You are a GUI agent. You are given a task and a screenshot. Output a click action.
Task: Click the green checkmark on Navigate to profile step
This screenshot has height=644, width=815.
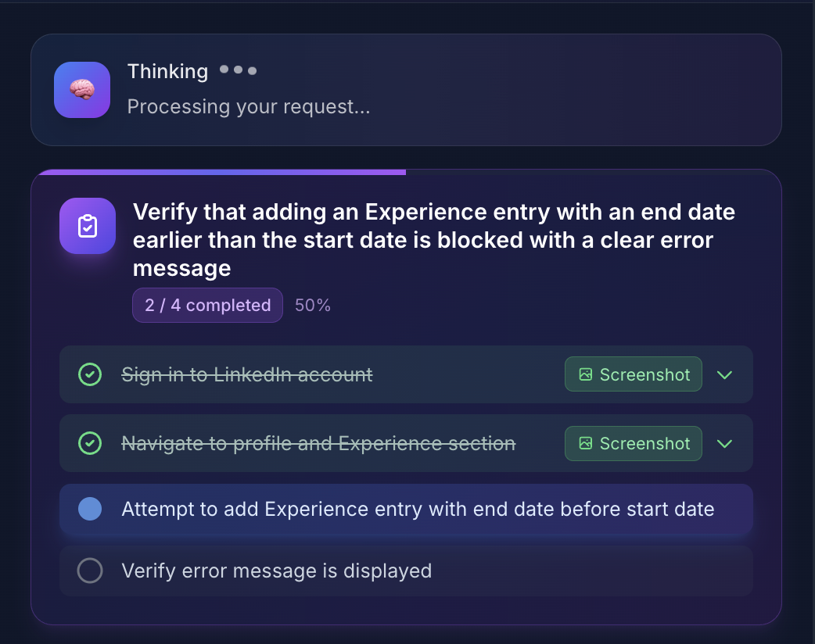[x=90, y=443]
